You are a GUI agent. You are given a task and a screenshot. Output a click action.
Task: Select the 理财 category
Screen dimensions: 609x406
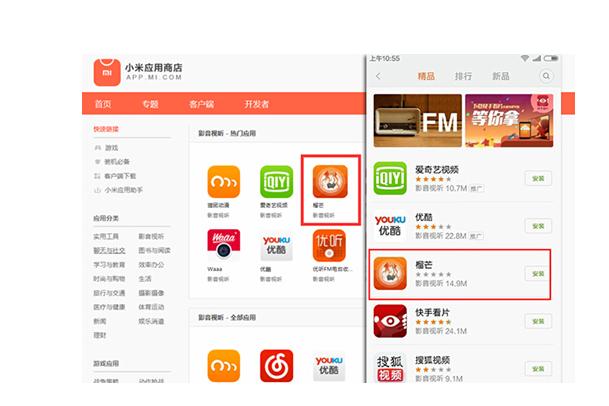(100, 335)
